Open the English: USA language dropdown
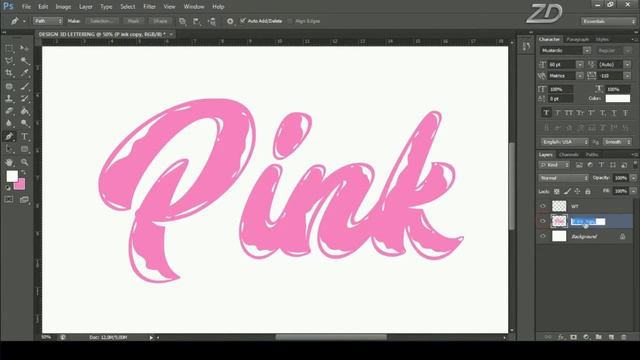Image resolution: width=640 pixels, height=360 pixels. (x=565, y=142)
